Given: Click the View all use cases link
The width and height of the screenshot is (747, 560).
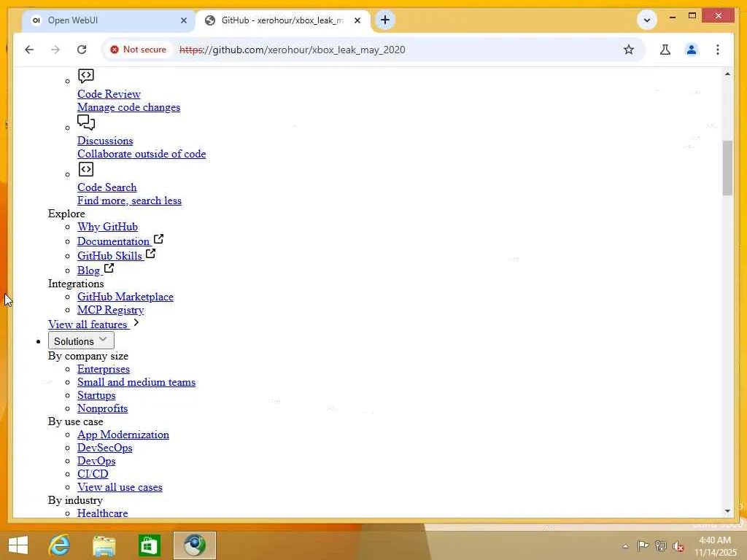Looking at the screenshot, I should pos(120,486).
